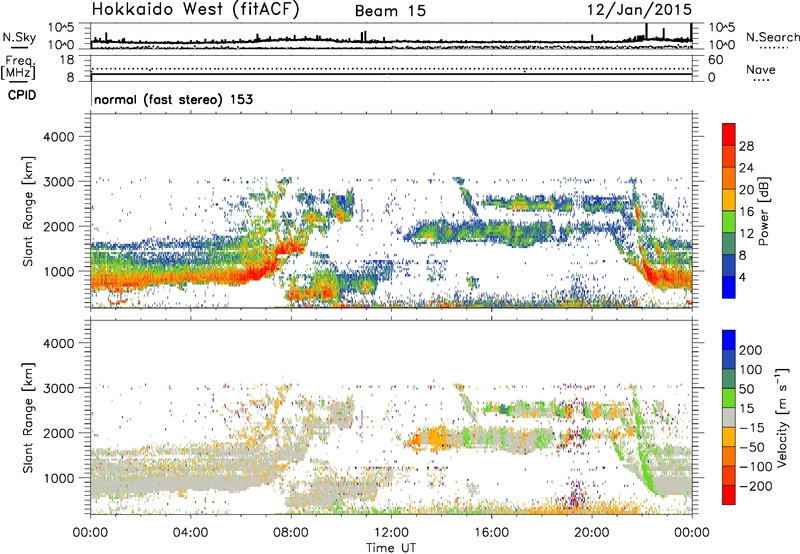Click the orange velocity patch near 14:00
The image size is (800, 554).
click(435, 438)
